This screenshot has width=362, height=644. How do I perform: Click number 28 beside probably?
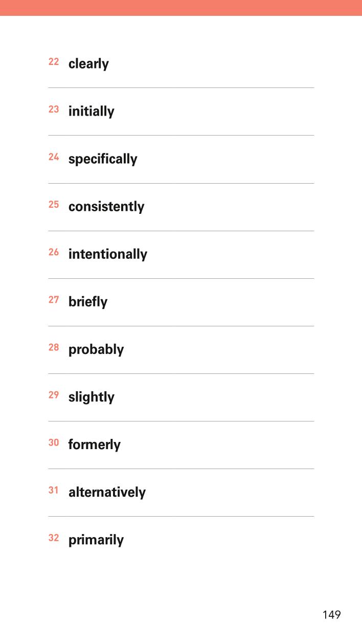point(54,347)
